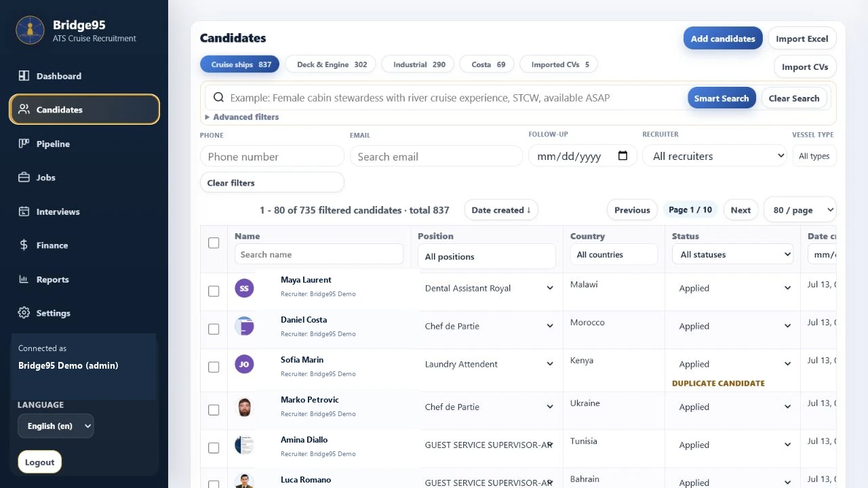Click the Import CVs button
The width and height of the screenshot is (868, 488).
click(805, 66)
